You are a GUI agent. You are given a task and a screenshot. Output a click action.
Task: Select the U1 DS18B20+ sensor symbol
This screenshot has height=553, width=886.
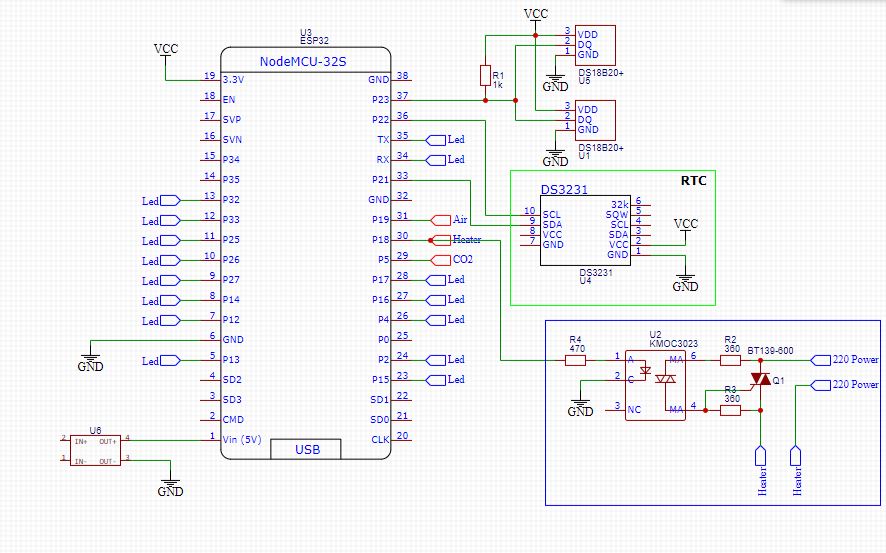click(595, 118)
